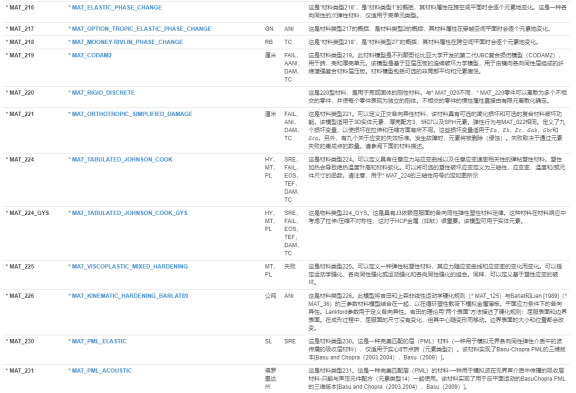This screenshot has height=393, width=576.
Task: Follow the *MAT_VISCOPLASTIC_MIXED_HARDENING link
Action: [x=128, y=266]
